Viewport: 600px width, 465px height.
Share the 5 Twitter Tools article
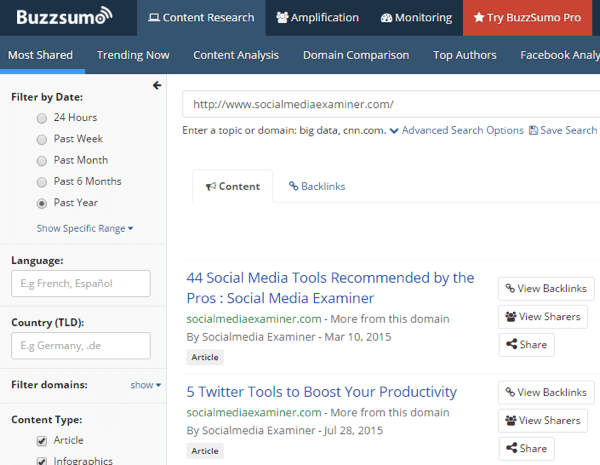527,449
